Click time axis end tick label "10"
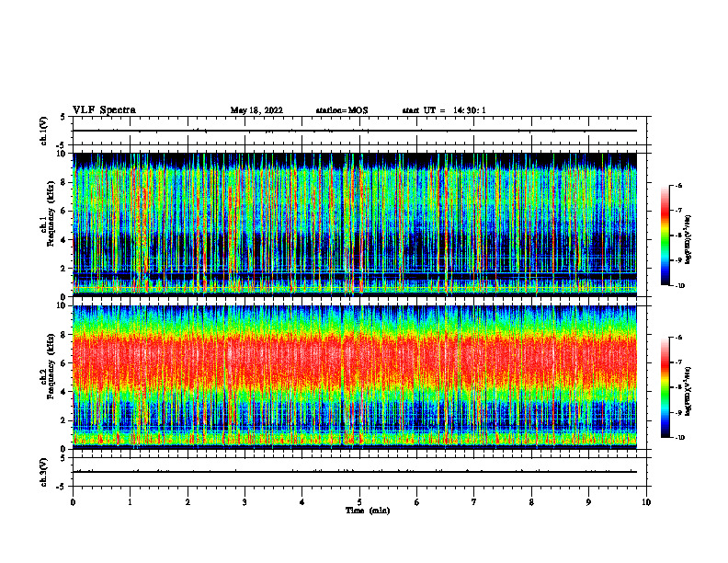 click(x=646, y=502)
